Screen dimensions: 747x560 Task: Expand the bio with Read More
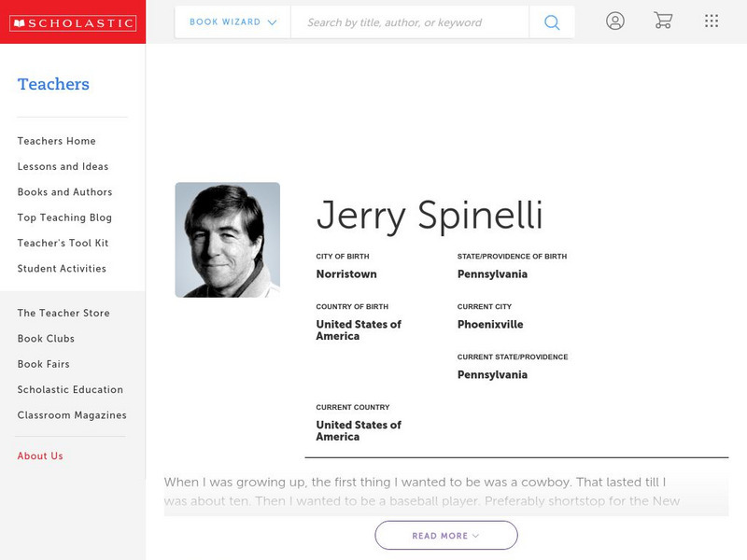tap(446, 536)
